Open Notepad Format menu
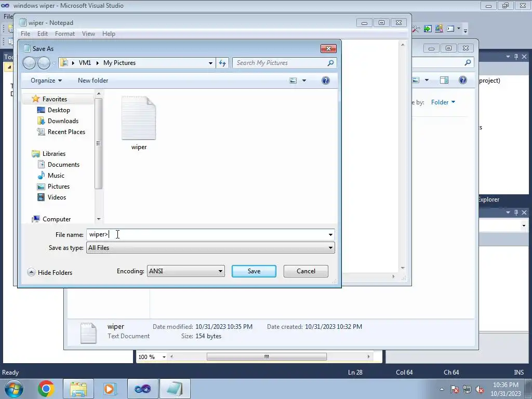This screenshot has width=532, height=399. [65, 34]
